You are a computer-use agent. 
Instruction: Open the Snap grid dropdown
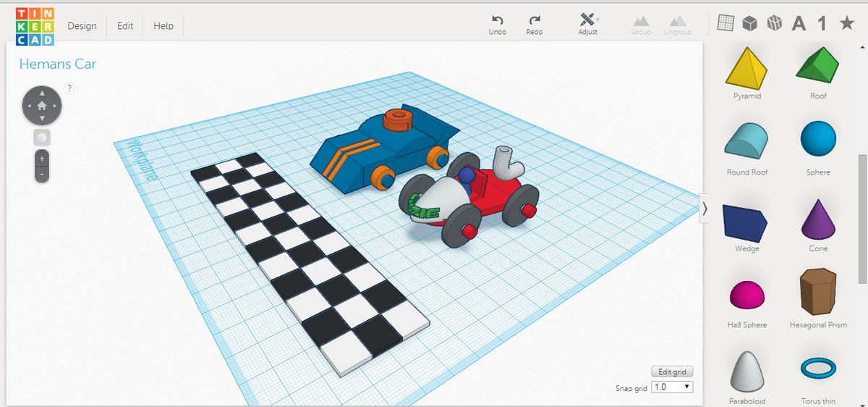point(672,387)
